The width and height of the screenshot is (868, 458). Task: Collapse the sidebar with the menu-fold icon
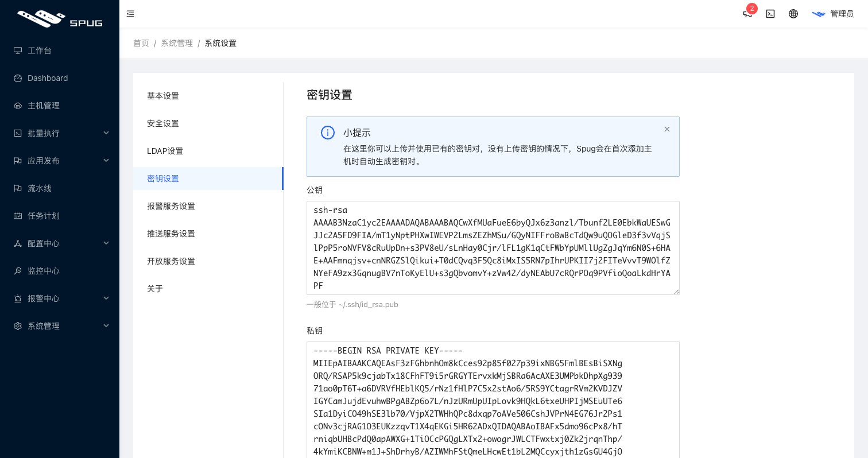point(130,14)
